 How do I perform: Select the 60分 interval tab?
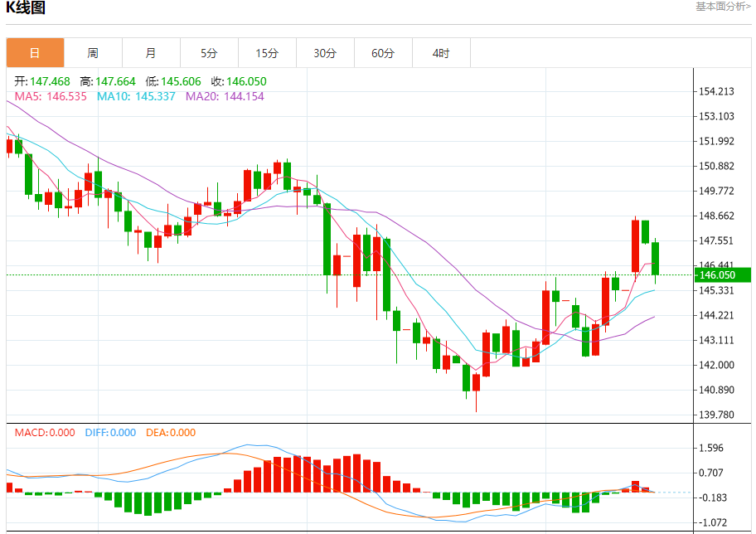tap(383, 53)
